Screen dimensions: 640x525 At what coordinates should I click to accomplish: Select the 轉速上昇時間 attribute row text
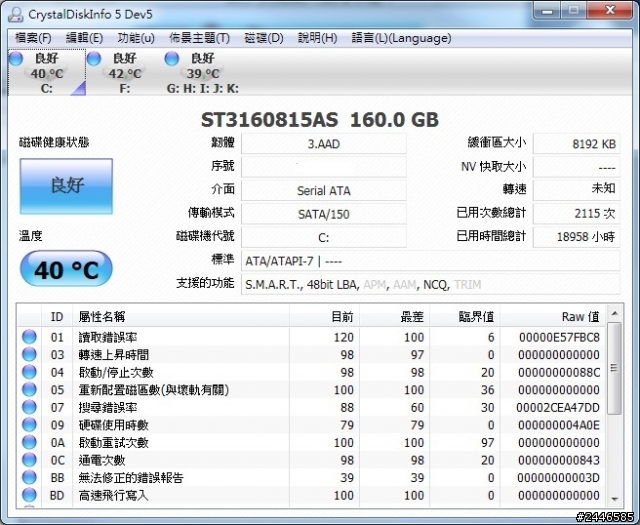click(114, 355)
